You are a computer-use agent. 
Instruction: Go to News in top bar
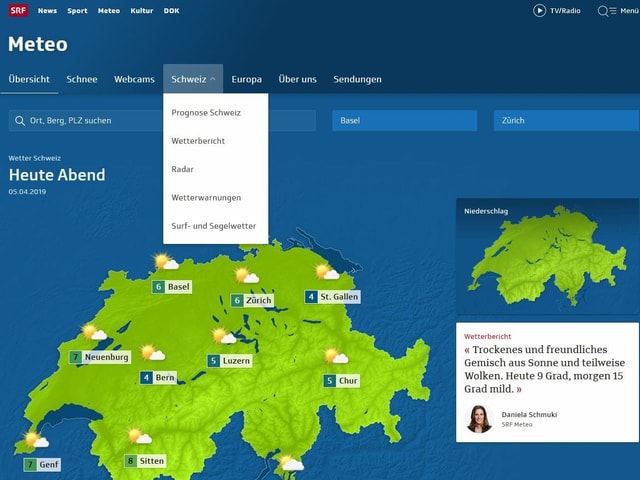47,11
